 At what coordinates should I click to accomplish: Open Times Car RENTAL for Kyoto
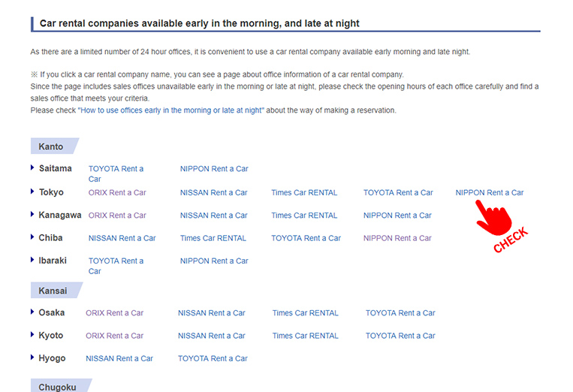coord(305,336)
